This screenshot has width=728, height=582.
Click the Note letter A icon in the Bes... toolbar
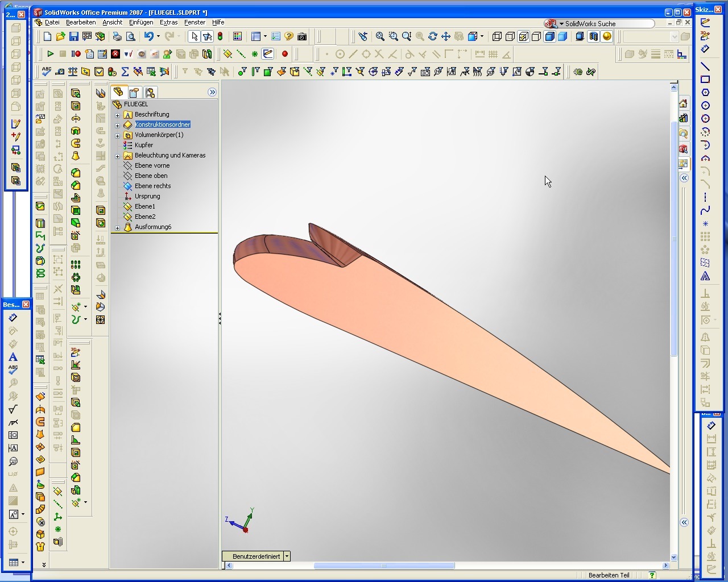click(x=13, y=357)
